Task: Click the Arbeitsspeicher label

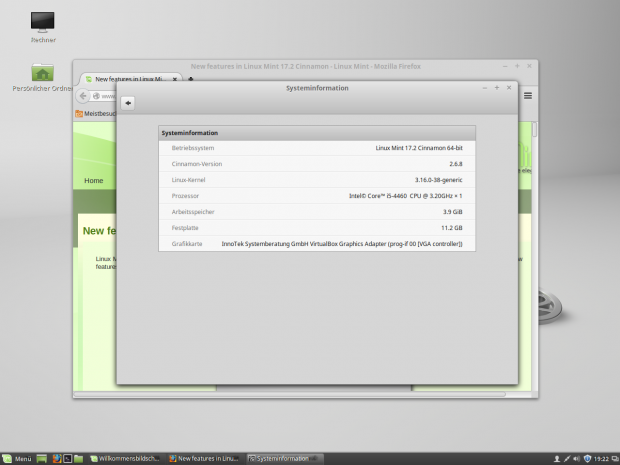Action: click(x=193, y=212)
